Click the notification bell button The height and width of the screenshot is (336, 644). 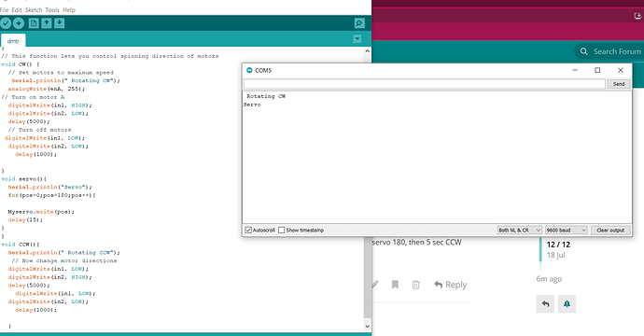[567, 304]
